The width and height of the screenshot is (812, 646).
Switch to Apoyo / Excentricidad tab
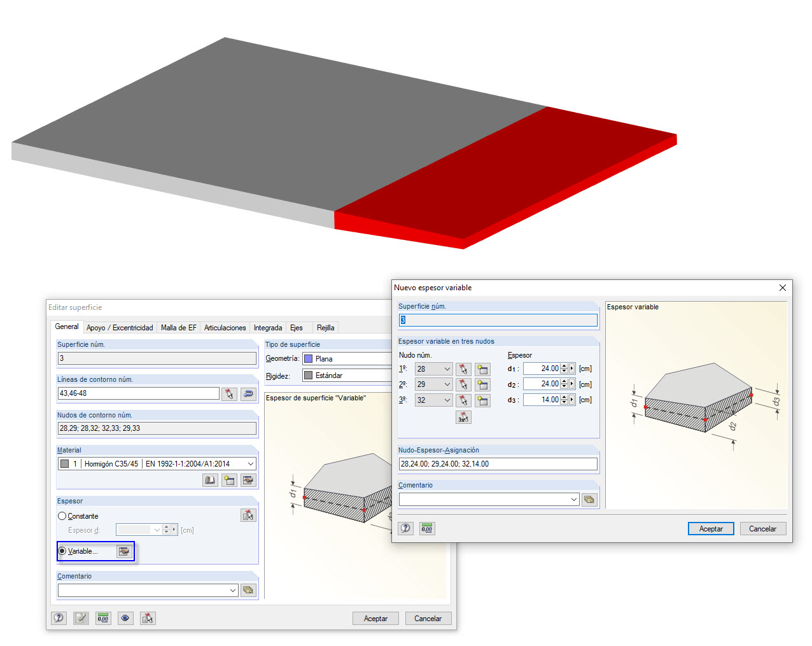(120, 328)
